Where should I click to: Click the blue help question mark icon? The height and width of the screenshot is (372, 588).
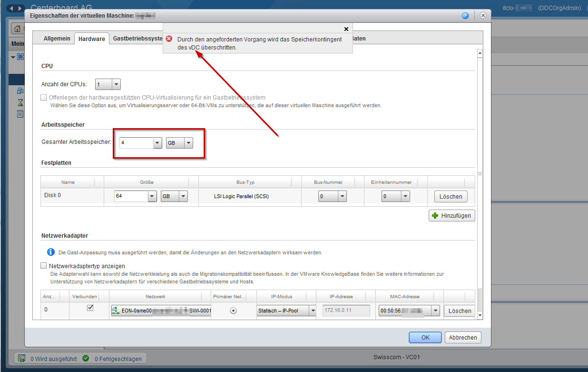465,16
